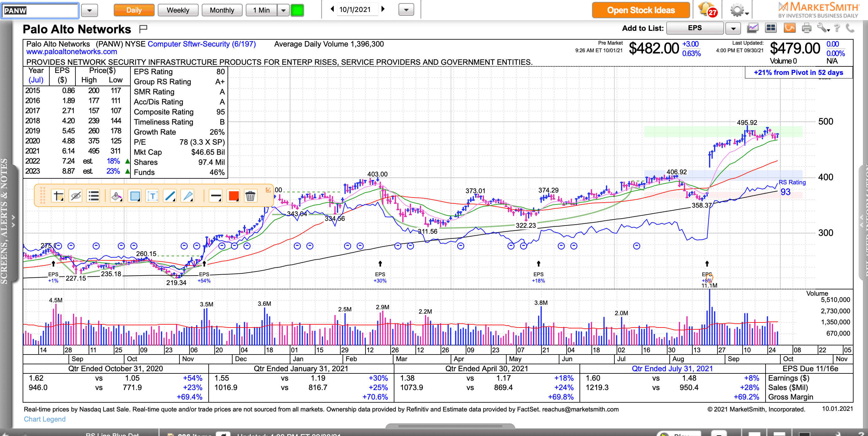Open the www.paloaltonetworks.com link
The height and width of the screenshot is (436, 868).
coord(71,52)
